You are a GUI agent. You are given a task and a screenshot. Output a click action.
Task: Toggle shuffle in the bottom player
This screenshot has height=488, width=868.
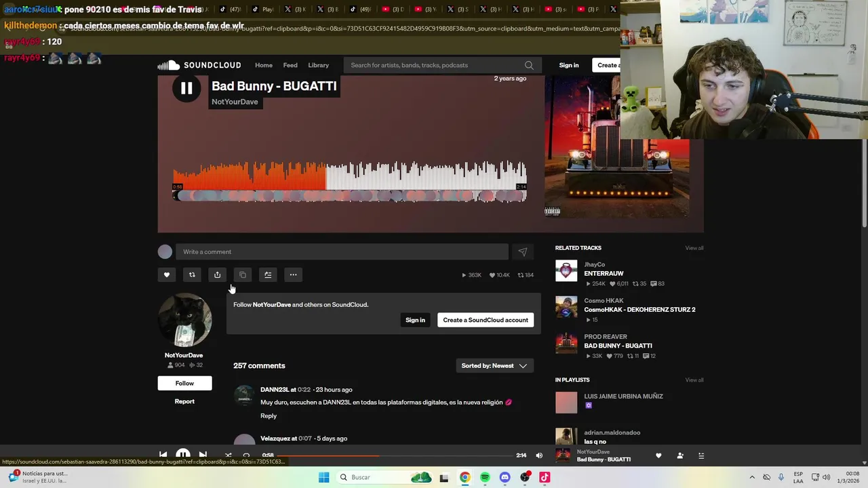coord(228,455)
